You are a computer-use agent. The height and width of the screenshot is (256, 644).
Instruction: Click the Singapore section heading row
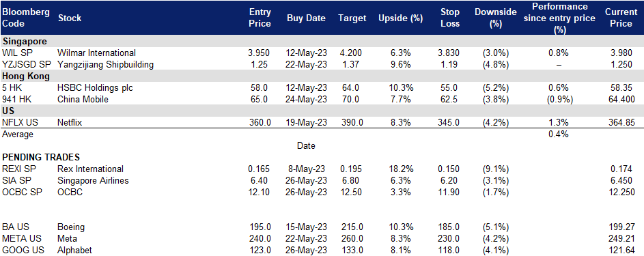click(322, 42)
